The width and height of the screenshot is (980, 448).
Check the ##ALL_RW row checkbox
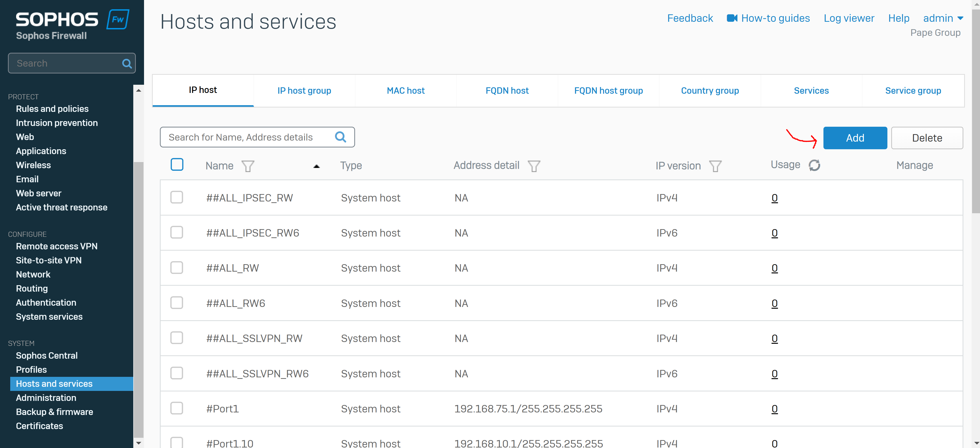tap(177, 268)
